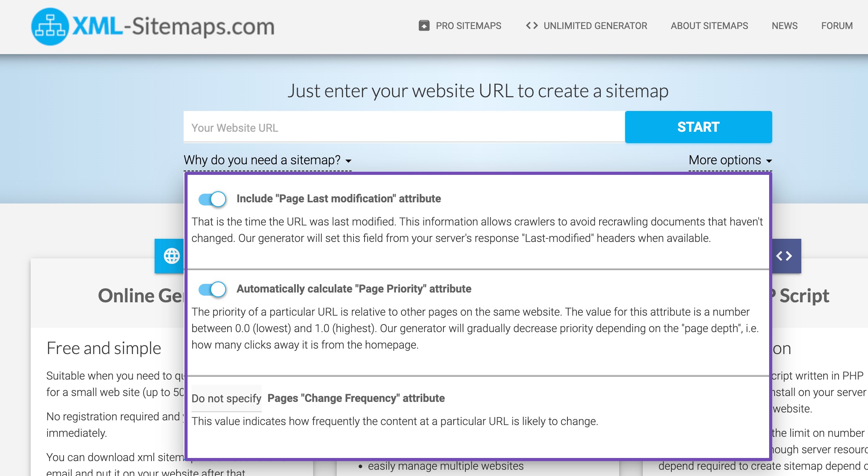This screenshot has height=476, width=868.
Task: Toggle the 'Automatically calculate Page Priority' switch
Action: 212,289
